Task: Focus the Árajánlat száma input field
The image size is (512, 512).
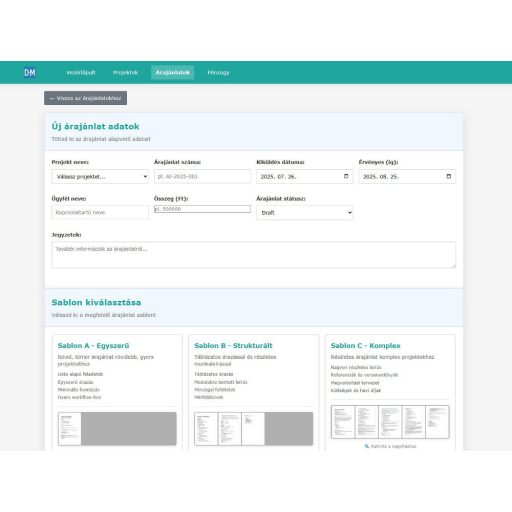Action: point(202,176)
